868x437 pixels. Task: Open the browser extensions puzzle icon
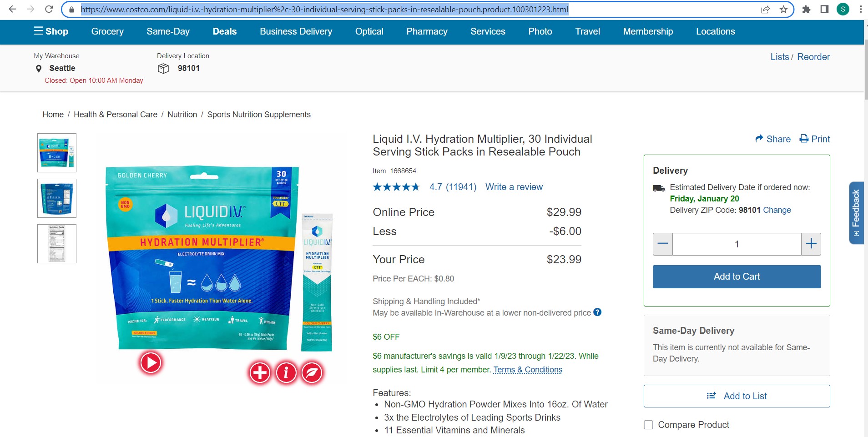[x=806, y=10]
